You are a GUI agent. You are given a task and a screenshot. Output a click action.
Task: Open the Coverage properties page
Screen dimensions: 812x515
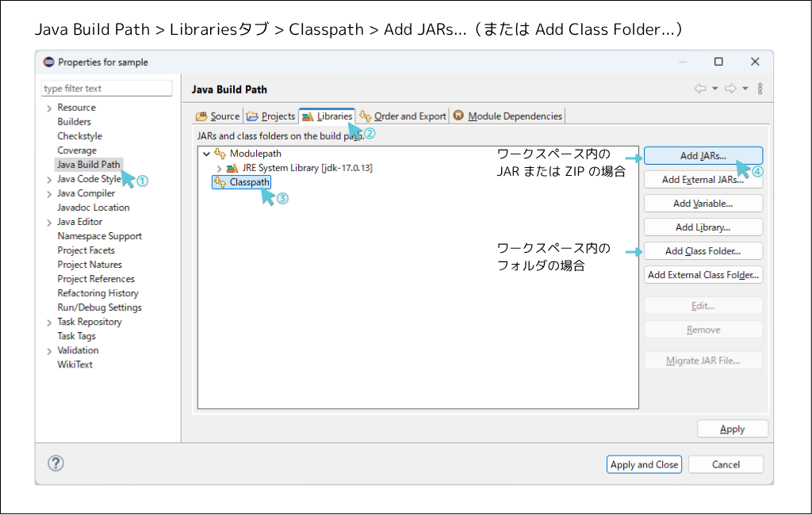(x=77, y=151)
